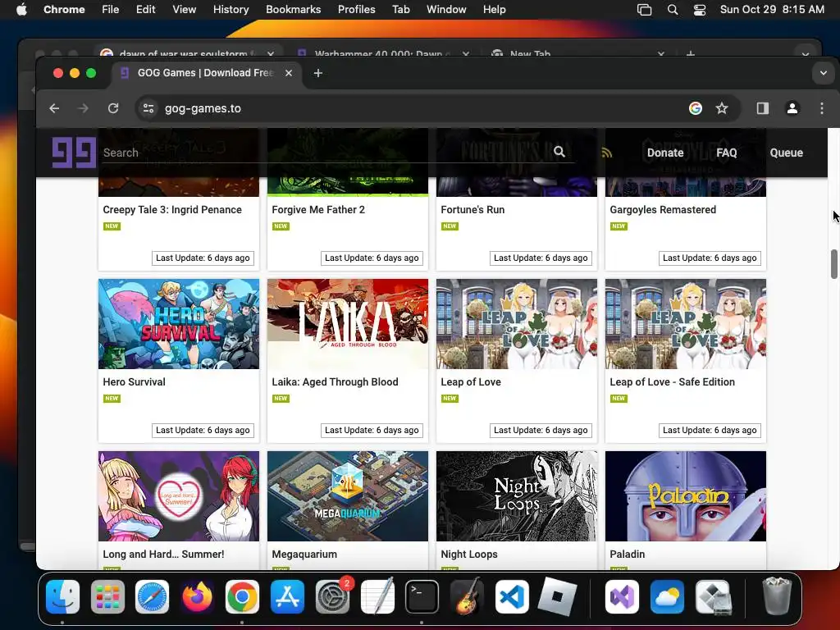The height and width of the screenshot is (630, 840).
Task: Open TextEdit from the dock
Action: [x=377, y=597]
